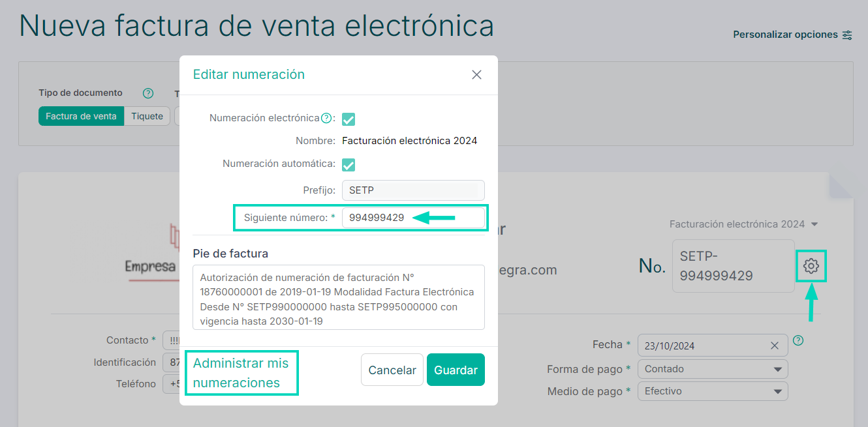Image resolution: width=868 pixels, height=427 pixels.
Task: Click name text Facturación electrónica 2024 in dialog
Action: pyautogui.click(x=409, y=141)
